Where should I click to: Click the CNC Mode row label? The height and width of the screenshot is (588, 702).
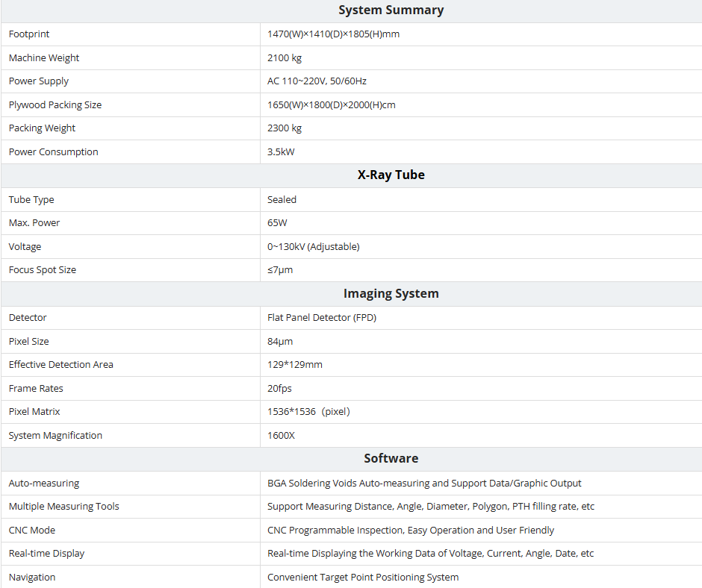pos(32,531)
